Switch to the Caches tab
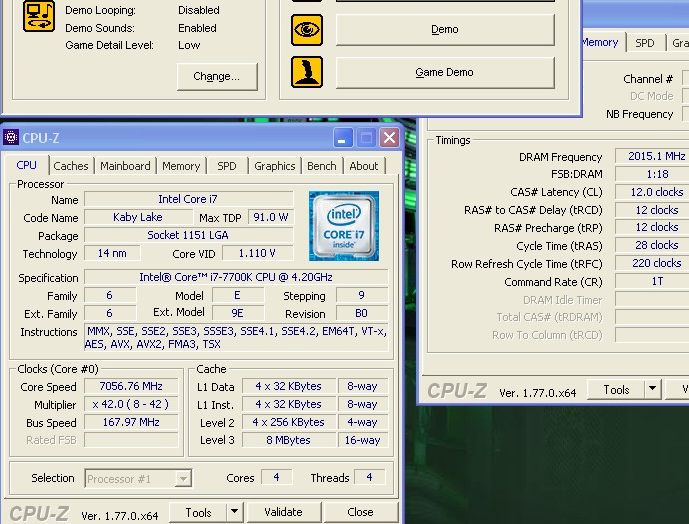This screenshot has height=524, width=689. (71, 166)
